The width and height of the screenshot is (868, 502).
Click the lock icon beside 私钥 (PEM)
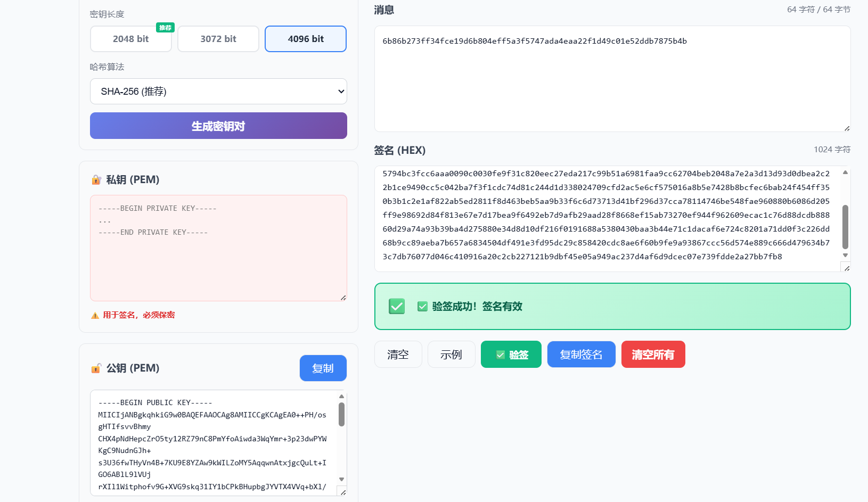96,180
